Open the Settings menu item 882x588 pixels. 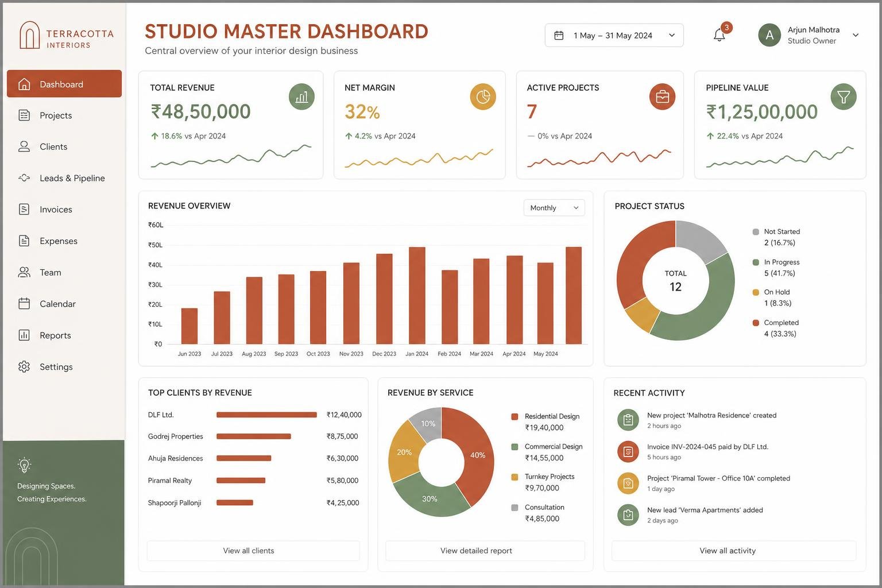(x=64, y=366)
